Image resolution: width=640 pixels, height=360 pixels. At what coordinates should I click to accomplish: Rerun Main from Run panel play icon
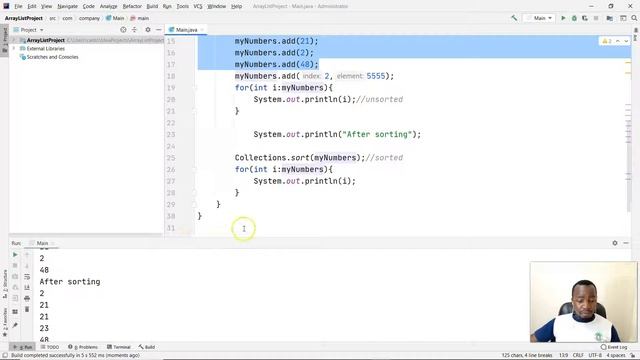[x=15, y=255]
